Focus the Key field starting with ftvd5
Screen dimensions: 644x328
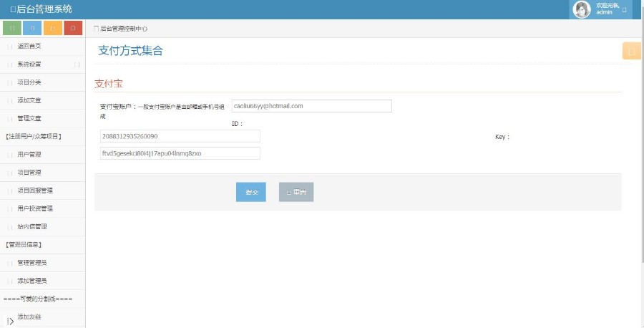[x=180, y=153]
